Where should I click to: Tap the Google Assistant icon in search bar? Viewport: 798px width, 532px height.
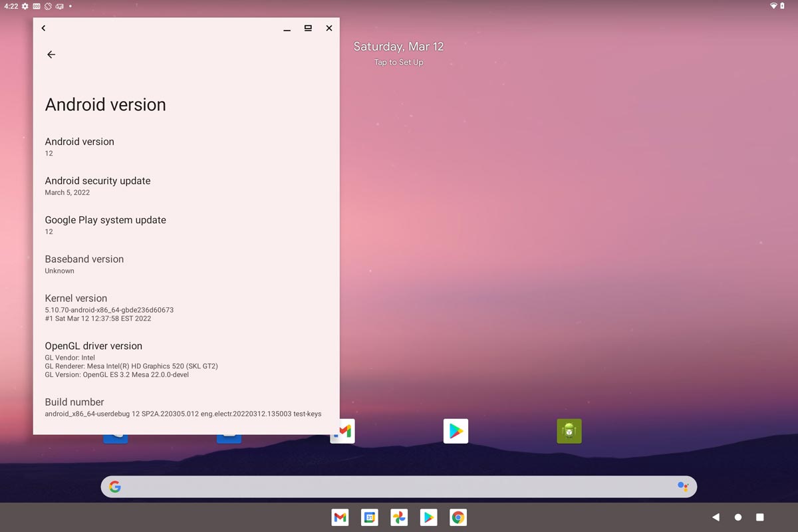pos(682,487)
